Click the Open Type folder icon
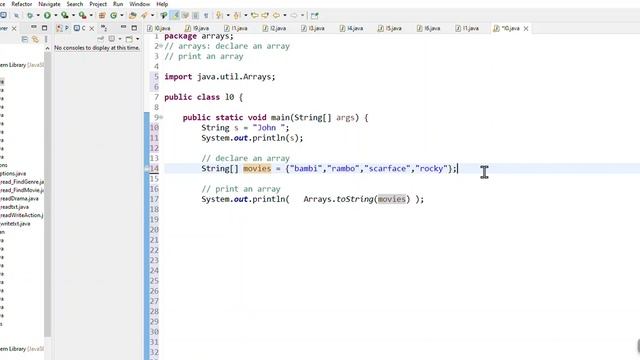Viewport: 640px width, 360px height. 132,16
